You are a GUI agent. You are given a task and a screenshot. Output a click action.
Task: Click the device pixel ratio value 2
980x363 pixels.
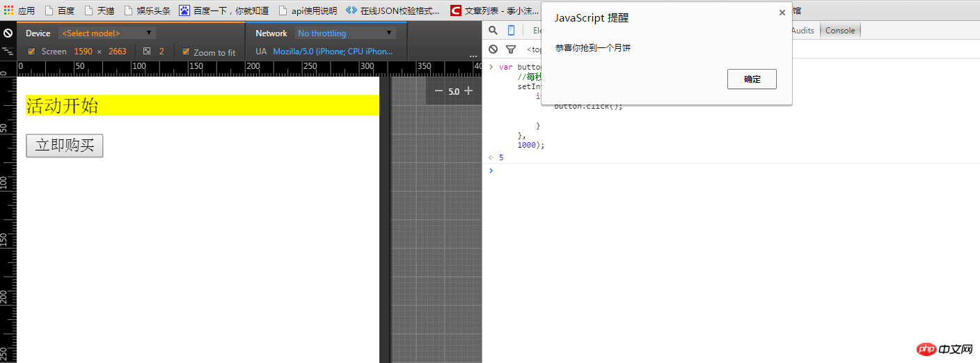point(161,52)
